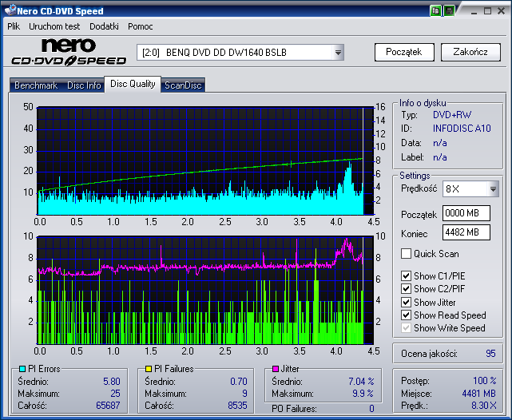Click PI Failures average value 0.70
The image size is (512, 420).
pyautogui.click(x=239, y=382)
